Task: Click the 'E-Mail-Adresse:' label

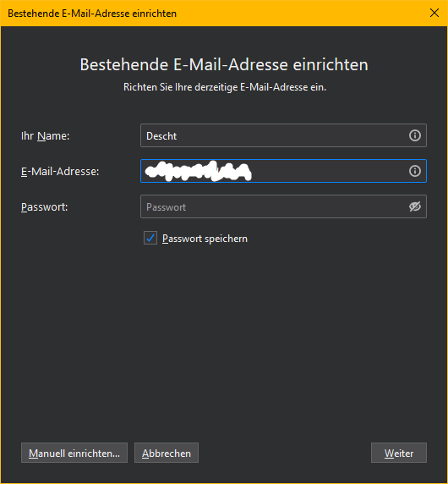Action: point(60,171)
